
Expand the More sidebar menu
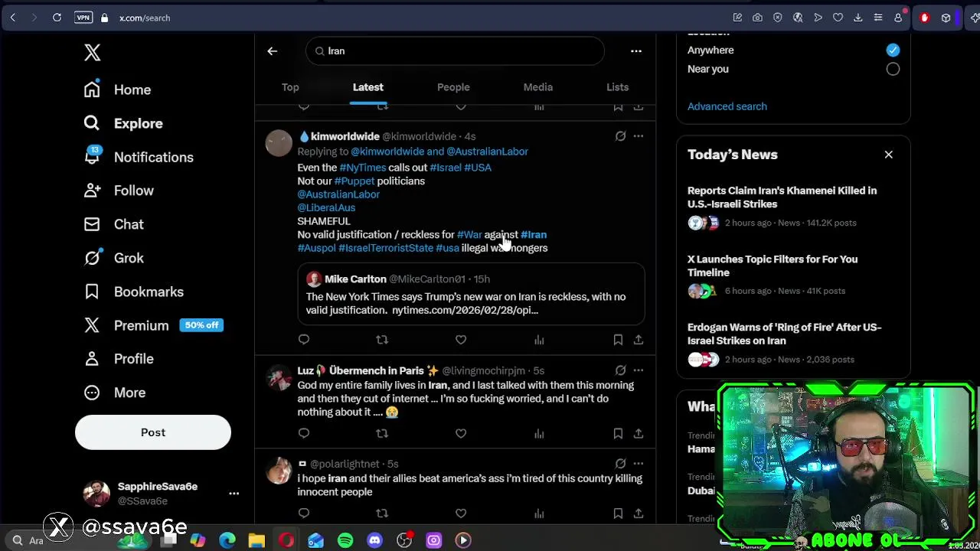coord(115,393)
